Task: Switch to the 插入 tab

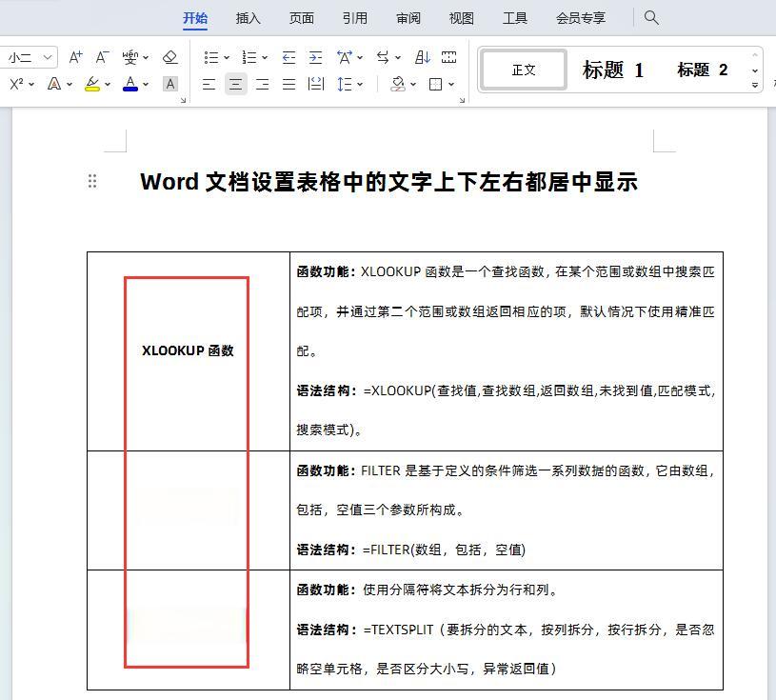Action: pyautogui.click(x=248, y=18)
